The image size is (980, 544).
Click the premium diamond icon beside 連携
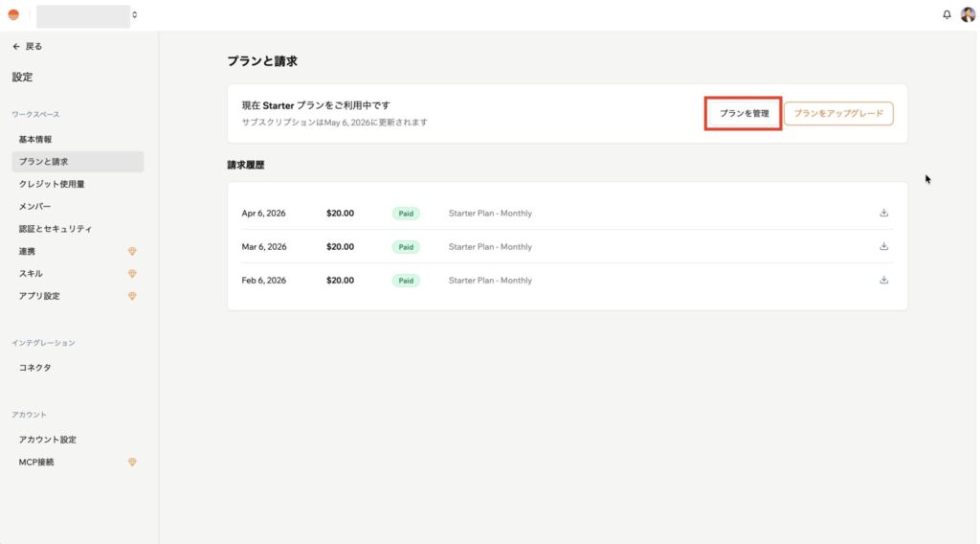pyautogui.click(x=132, y=251)
